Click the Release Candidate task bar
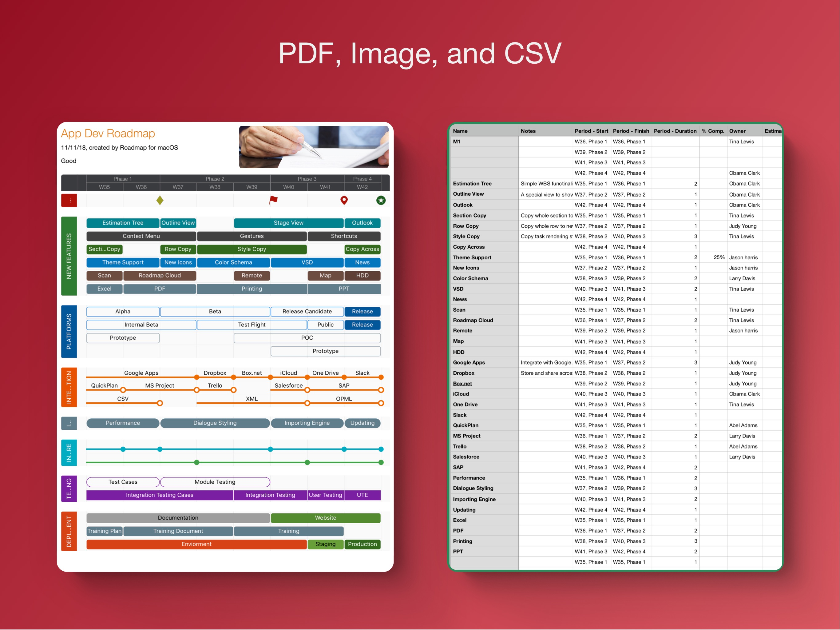840x630 pixels. click(x=307, y=312)
